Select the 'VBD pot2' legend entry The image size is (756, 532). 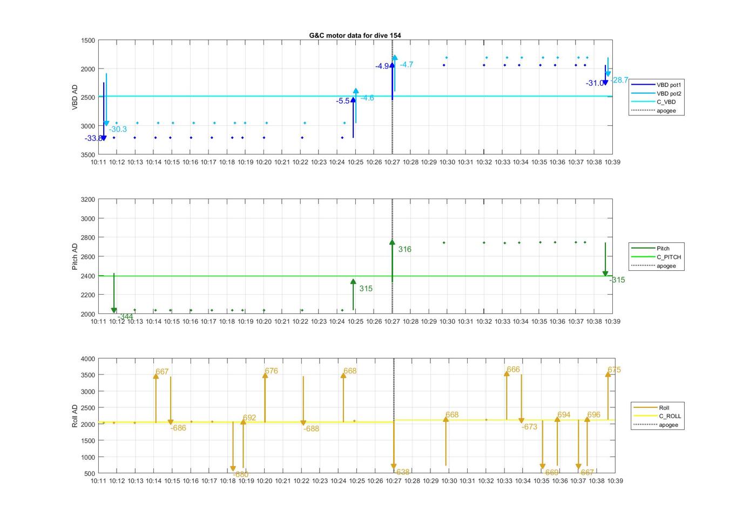pos(657,93)
